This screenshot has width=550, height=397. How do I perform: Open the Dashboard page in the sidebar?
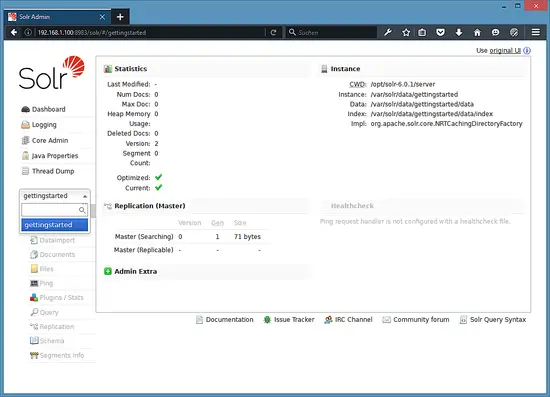click(43, 109)
